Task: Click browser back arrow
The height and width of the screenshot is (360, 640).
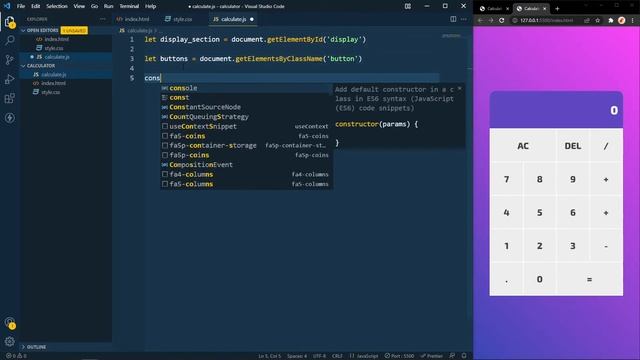Action: tap(480, 20)
